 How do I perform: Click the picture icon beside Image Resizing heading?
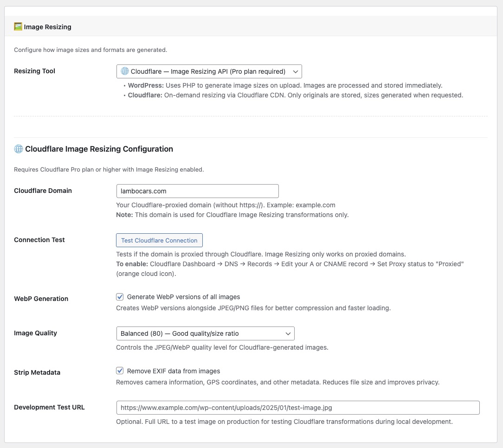(18, 26)
